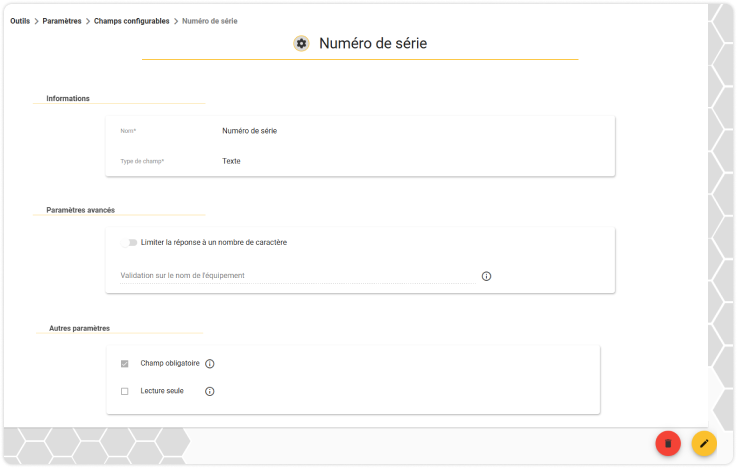The height and width of the screenshot is (468, 737).
Task: Click the 'Champ obligatoire' label text
Action: click(170, 363)
